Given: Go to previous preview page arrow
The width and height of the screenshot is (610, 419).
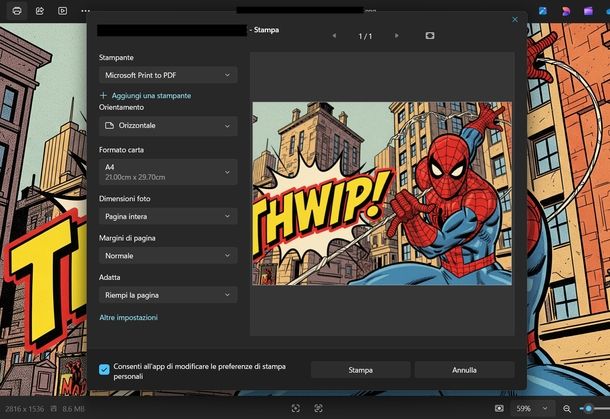Looking at the screenshot, I should [x=334, y=35].
